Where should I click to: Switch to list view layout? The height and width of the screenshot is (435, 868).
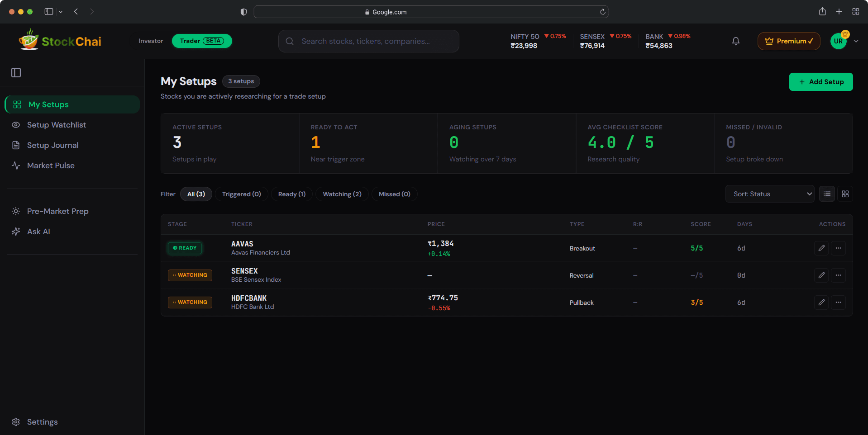pos(827,194)
